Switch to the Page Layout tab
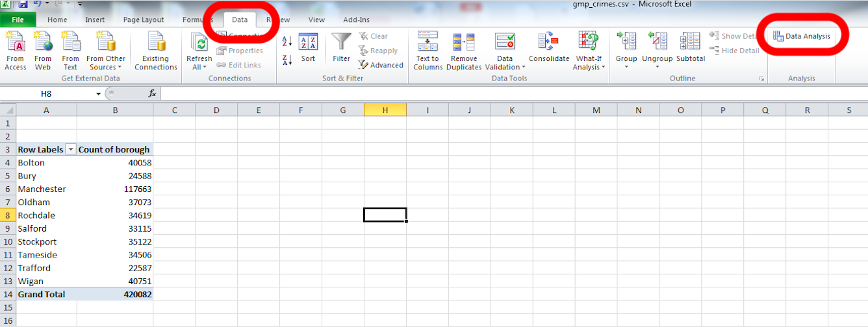 (144, 20)
